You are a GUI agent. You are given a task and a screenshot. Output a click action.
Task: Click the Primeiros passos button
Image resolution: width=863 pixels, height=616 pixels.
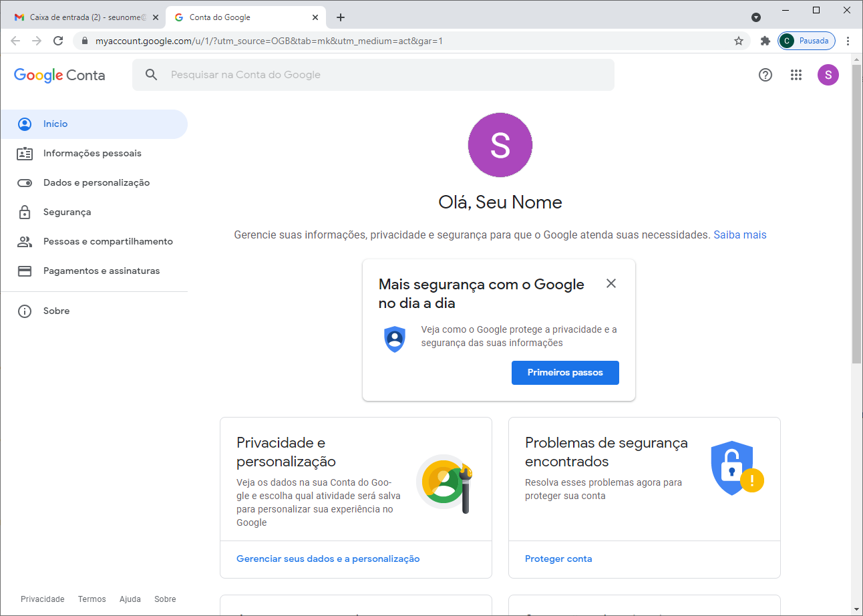coord(565,373)
